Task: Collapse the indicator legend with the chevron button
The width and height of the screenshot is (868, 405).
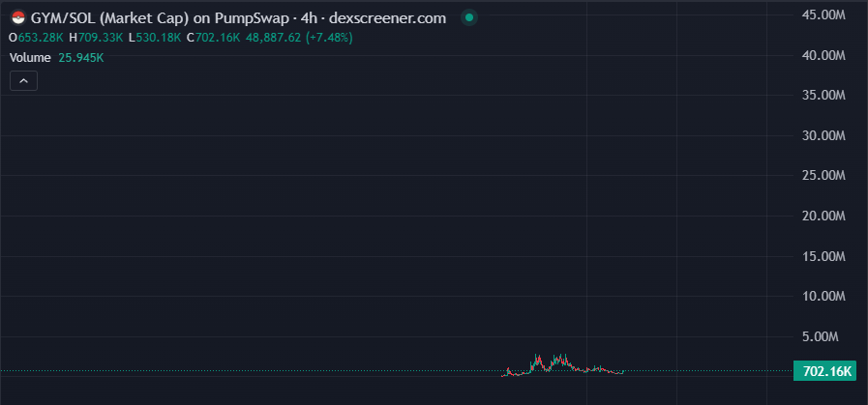Action: tap(24, 81)
